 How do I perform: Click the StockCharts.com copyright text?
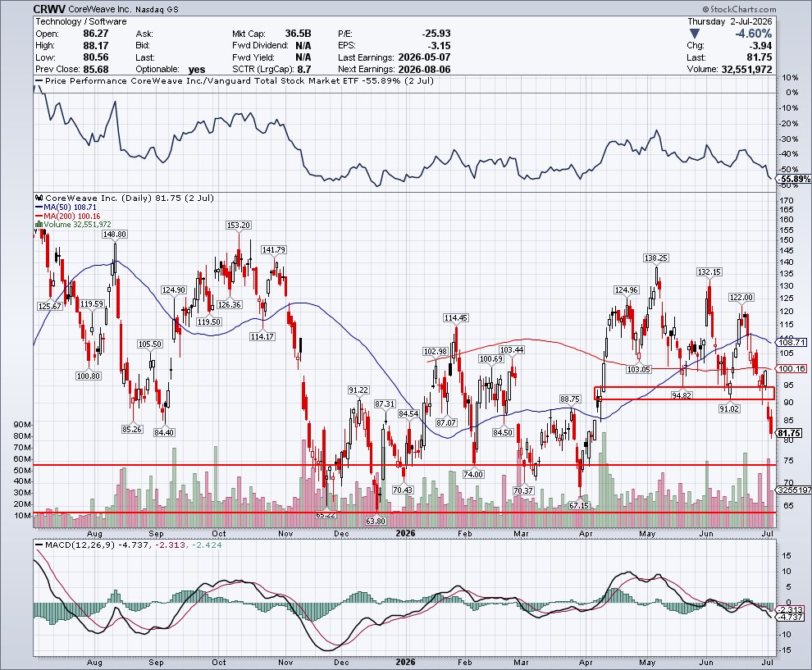tap(739, 9)
